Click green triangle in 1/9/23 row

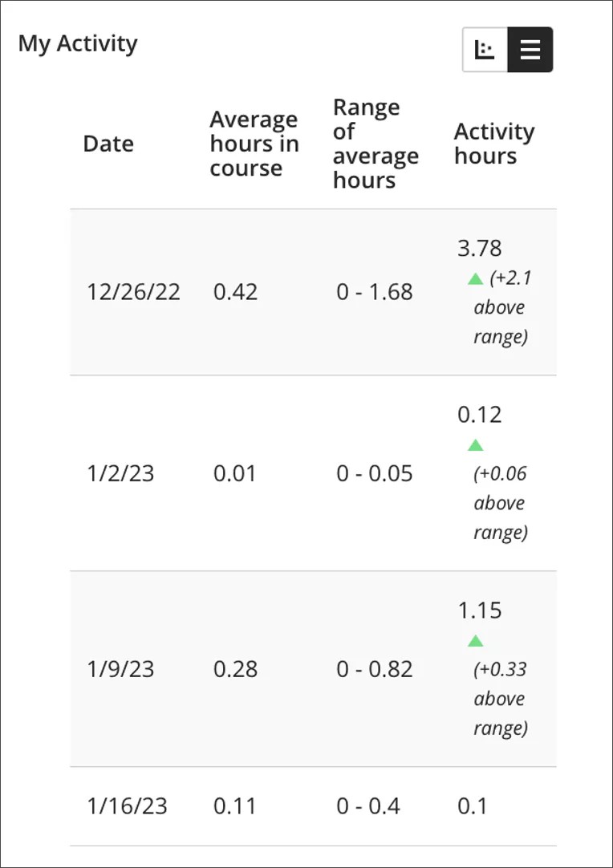pyautogui.click(x=475, y=641)
